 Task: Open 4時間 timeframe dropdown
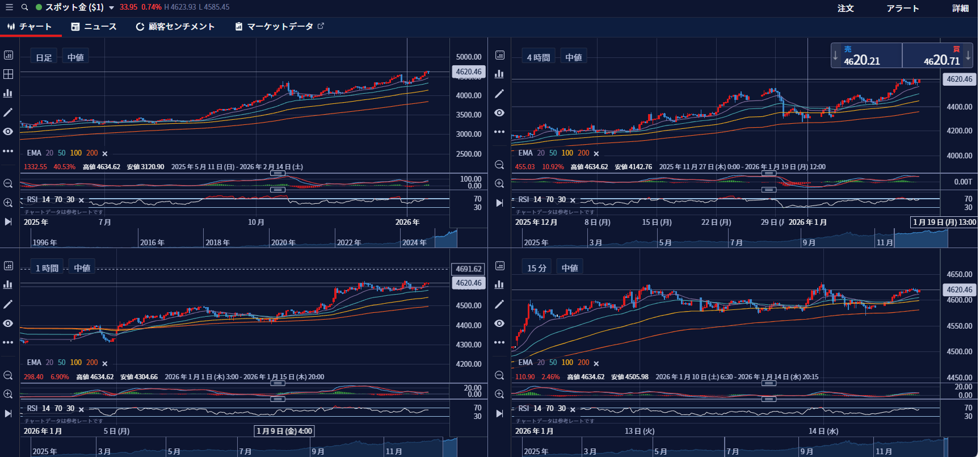[x=539, y=57]
